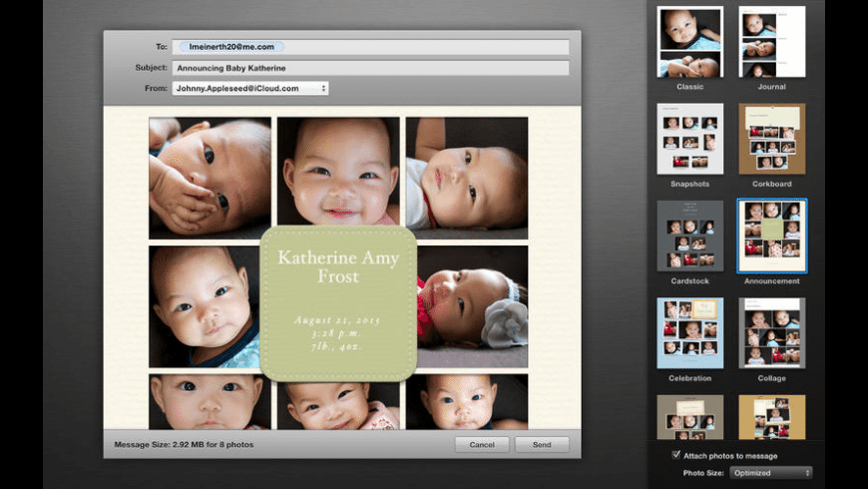Select the bottom center baby in pink photo
Screen dimensions: 868x489
click(x=338, y=405)
